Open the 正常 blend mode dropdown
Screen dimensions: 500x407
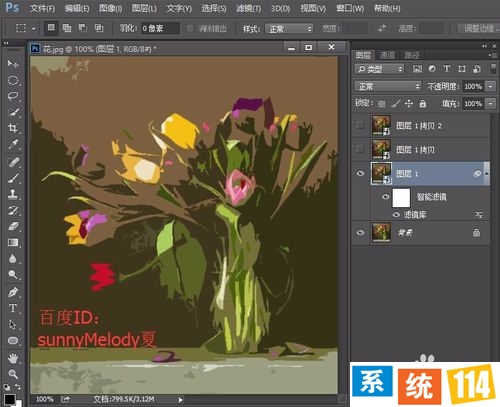coord(387,86)
